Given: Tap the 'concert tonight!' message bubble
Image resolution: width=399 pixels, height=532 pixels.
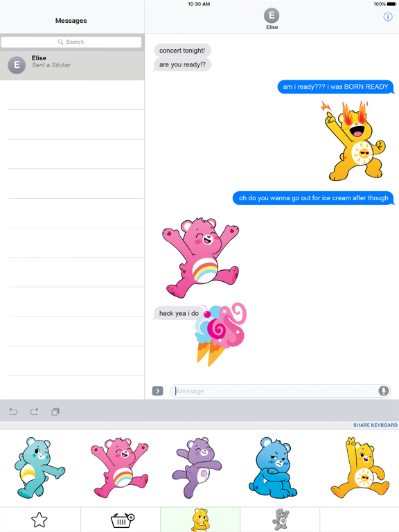Looking at the screenshot, I should [182, 51].
